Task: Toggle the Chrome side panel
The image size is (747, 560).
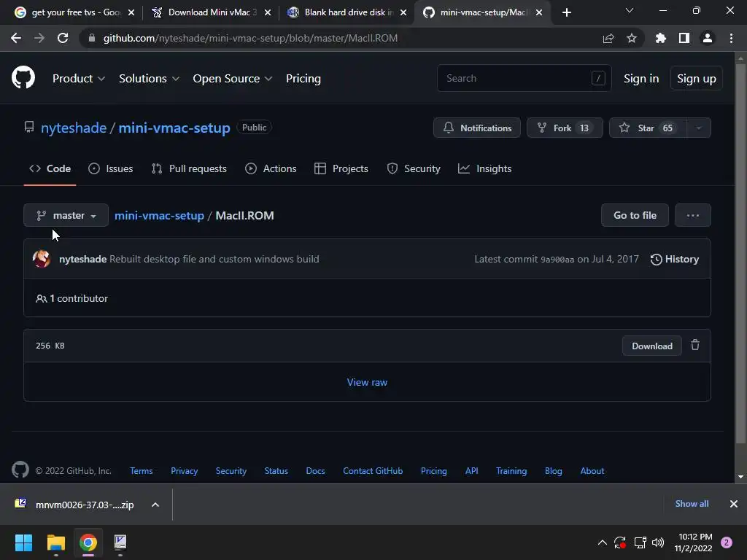Action: coord(684,38)
